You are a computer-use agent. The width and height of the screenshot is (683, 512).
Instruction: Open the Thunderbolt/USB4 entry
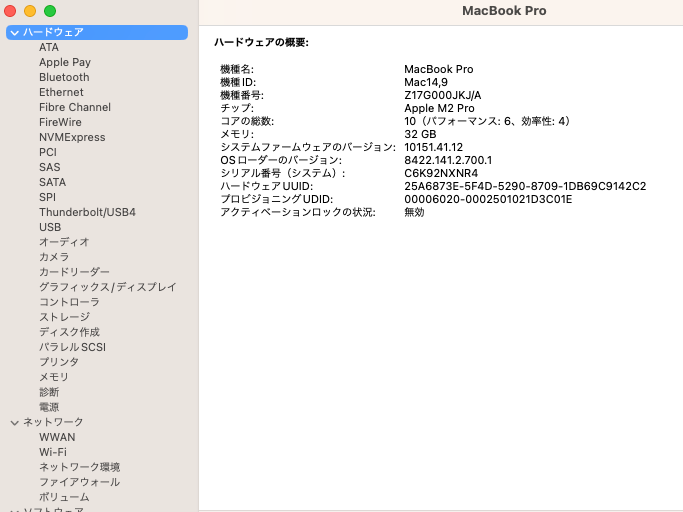click(x=87, y=212)
